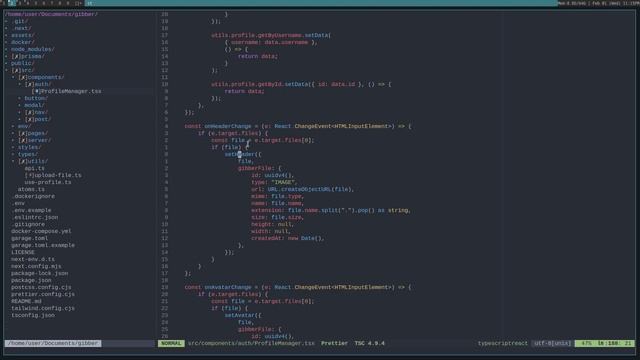Open the public folder
Viewport: 640px width, 360px height.
pos(22,63)
